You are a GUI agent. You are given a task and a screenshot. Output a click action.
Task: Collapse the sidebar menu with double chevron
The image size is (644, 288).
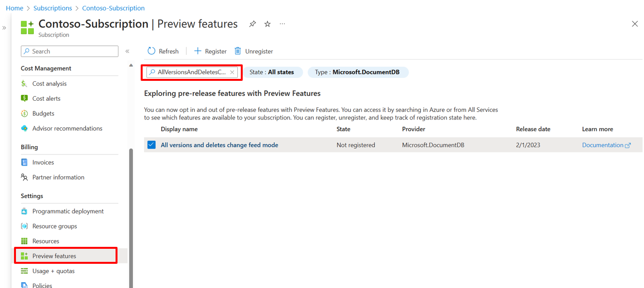coord(128,51)
